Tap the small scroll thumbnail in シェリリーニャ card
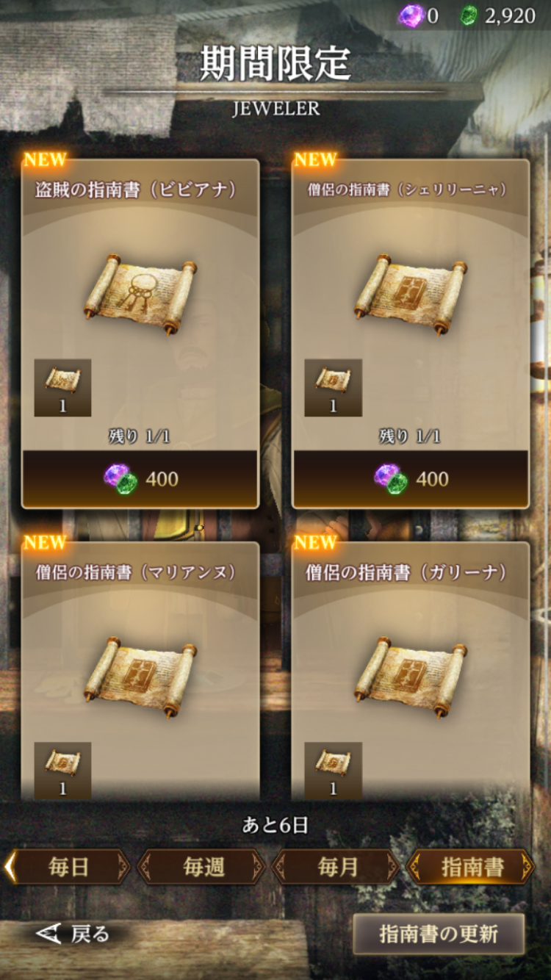Image resolution: width=551 pixels, height=980 pixels. pos(333,388)
